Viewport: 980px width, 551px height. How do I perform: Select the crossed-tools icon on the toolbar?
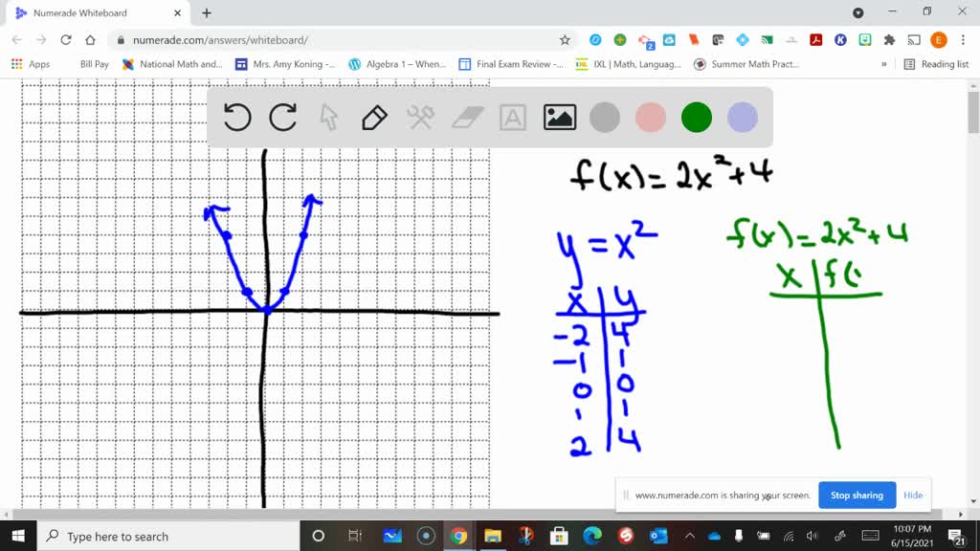[419, 117]
